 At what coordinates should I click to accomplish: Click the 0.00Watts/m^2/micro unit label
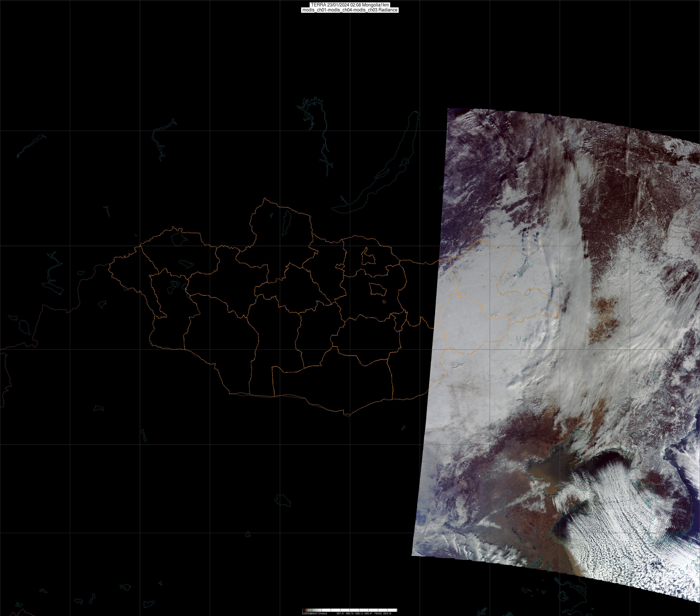pos(314,613)
